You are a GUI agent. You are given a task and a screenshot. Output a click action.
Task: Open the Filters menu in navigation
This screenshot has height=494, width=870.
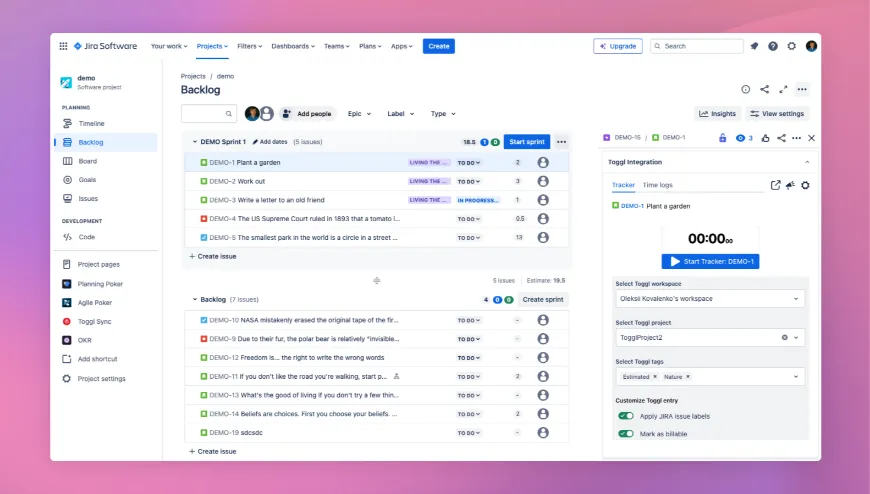246,46
